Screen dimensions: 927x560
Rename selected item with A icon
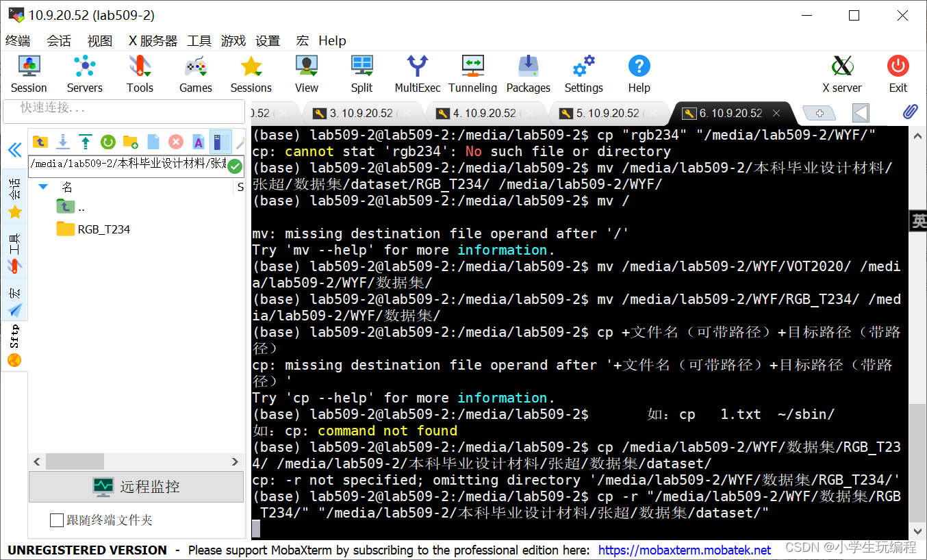(199, 142)
